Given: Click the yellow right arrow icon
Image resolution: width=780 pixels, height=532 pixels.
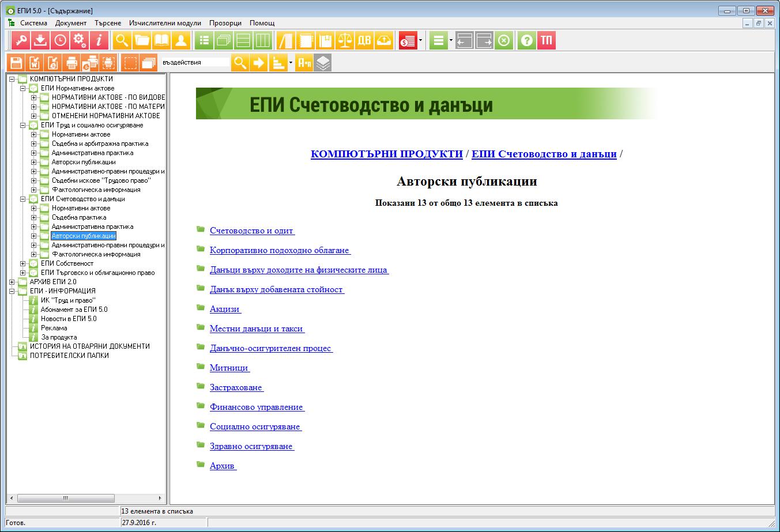Looking at the screenshot, I should coord(259,62).
